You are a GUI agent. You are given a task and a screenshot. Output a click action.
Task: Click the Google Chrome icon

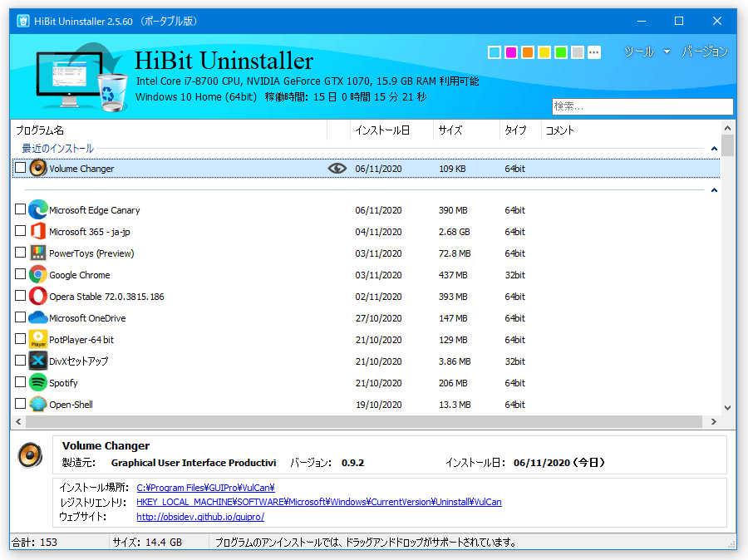click(x=38, y=275)
